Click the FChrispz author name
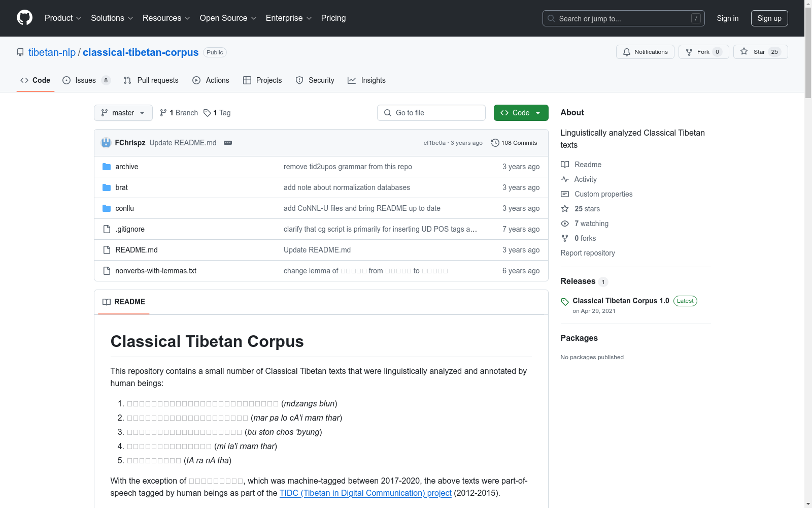Image resolution: width=812 pixels, height=508 pixels. (130, 143)
